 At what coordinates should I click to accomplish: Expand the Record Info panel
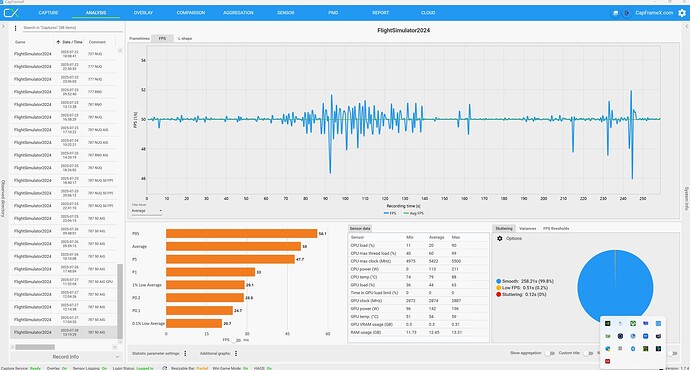65,357
